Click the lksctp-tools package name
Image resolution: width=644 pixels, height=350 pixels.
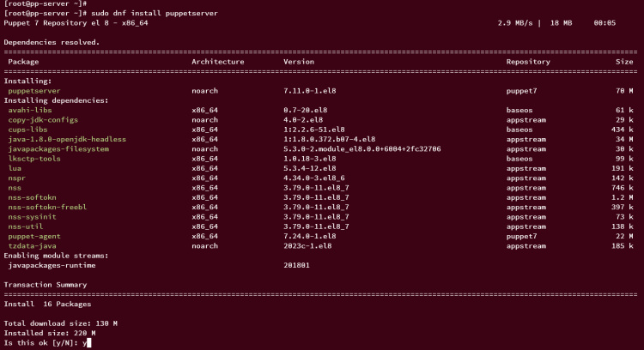33,158
